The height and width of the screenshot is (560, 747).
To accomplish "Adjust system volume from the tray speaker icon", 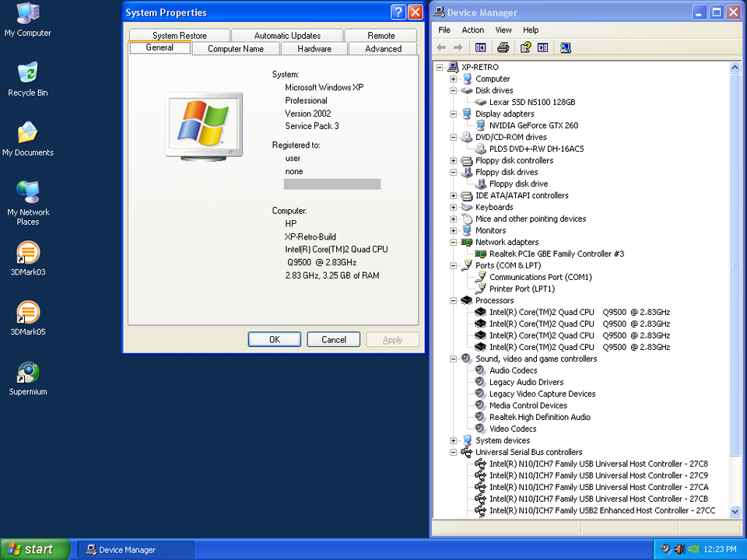I will tap(678, 549).
